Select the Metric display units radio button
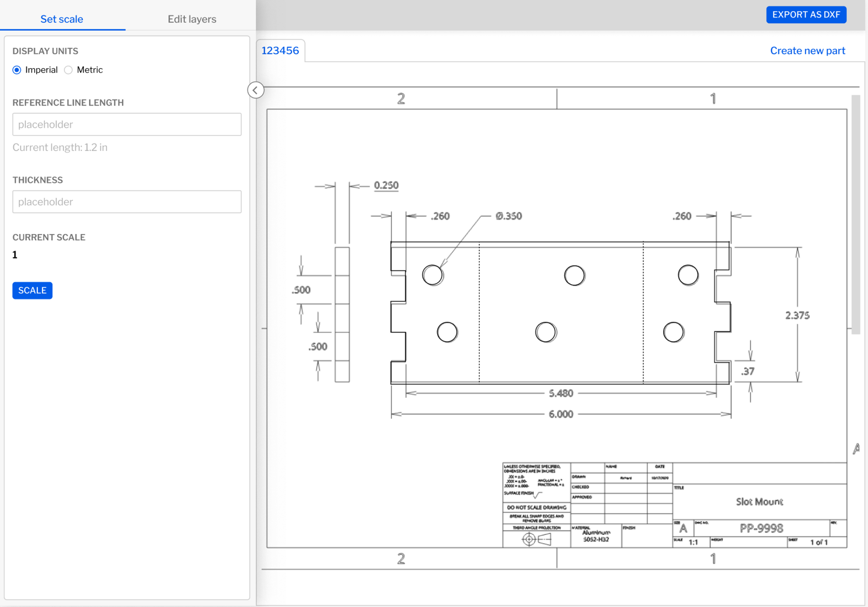868x607 pixels. tap(69, 70)
